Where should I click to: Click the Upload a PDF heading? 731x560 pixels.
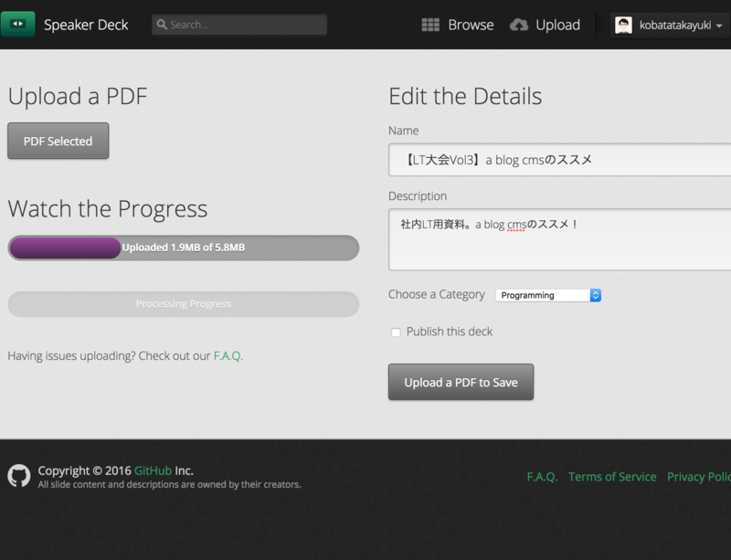point(78,97)
